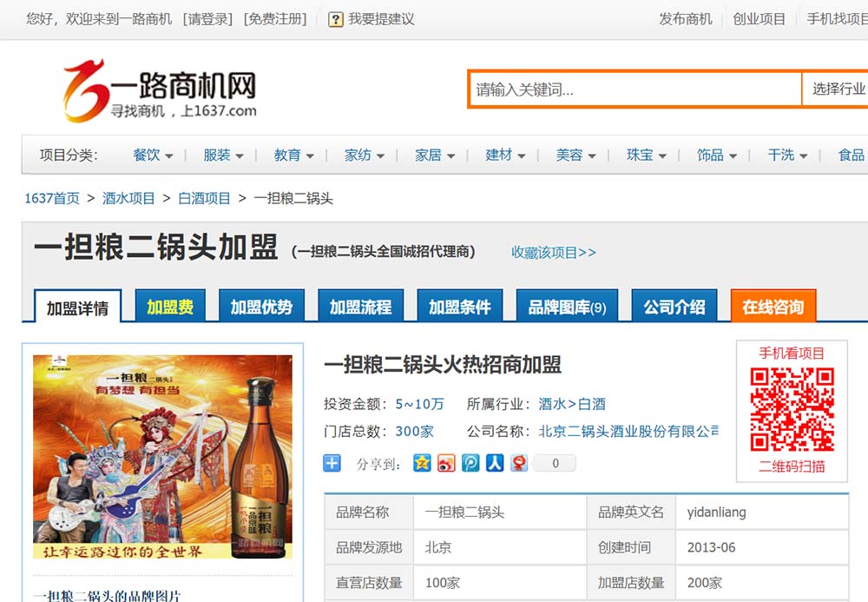Expand the 服装 category dropdown
This screenshot has height=602, width=868.
(223, 155)
